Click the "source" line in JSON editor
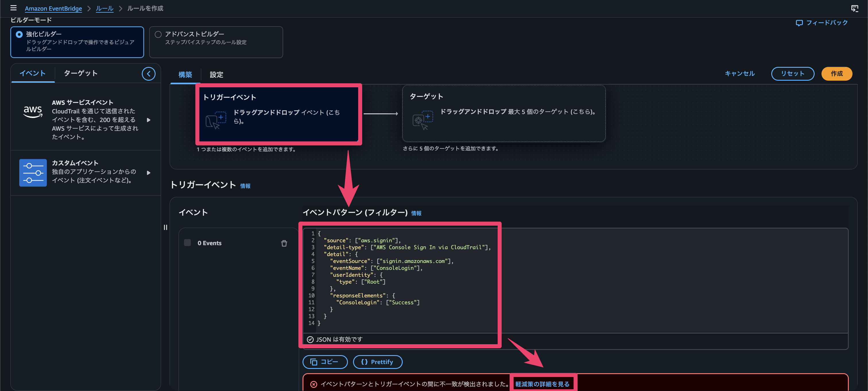This screenshot has width=868, height=391. pos(362,240)
